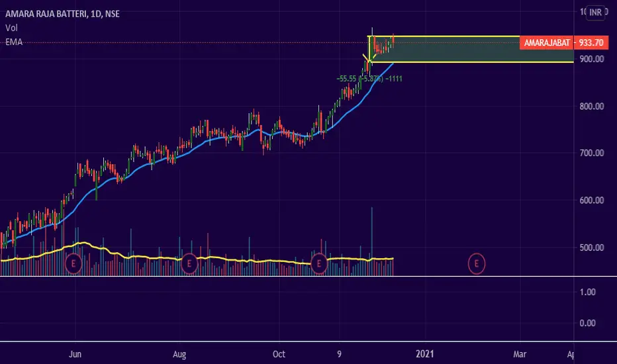
Task: Click the 1.00 lower pane axis label
Action: pyautogui.click(x=587, y=292)
